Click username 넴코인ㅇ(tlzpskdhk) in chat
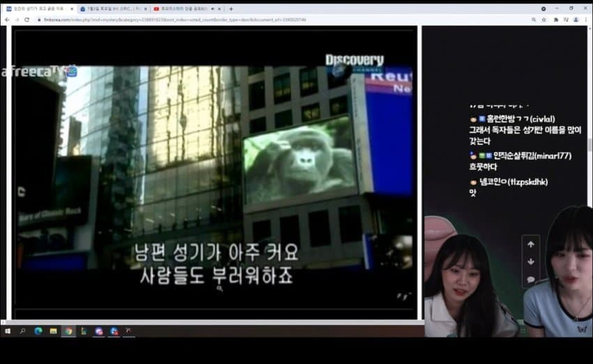Image resolution: width=593 pixels, height=364 pixels. click(x=513, y=182)
